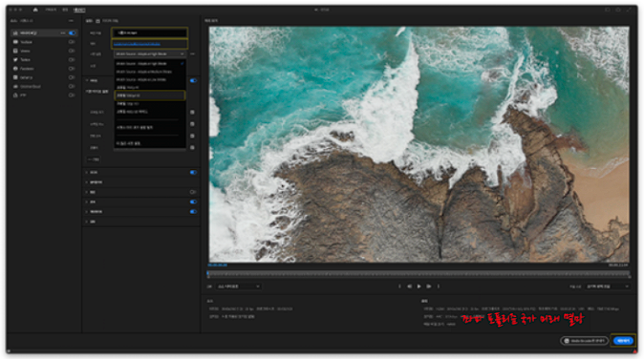Send the job to Media Encoder
Screen dimensions: 644x361
point(585,340)
